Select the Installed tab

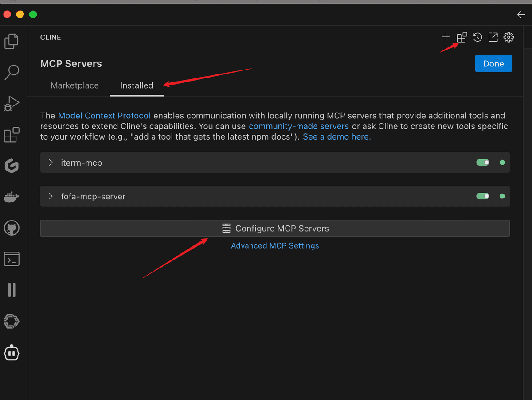137,85
